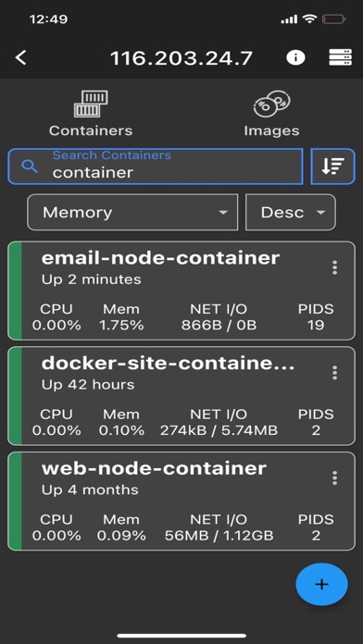Image resolution: width=363 pixels, height=644 pixels.
Task: Open email-node-container options menu
Action: 334,267
